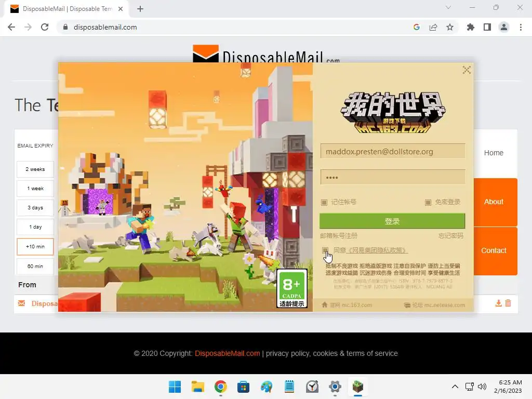Go back in browser history
The height and width of the screenshot is (399, 532).
[11, 27]
